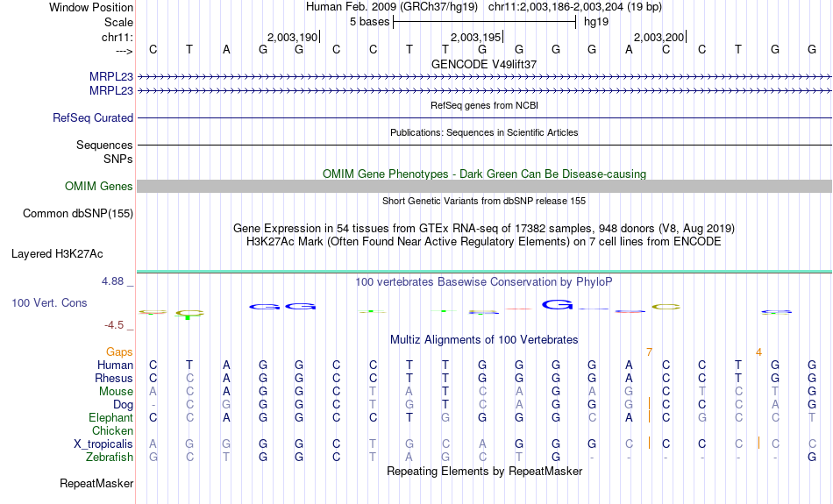The height and width of the screenshot is (504, 833).
Task: Open the RefSeq genes from NCBI title
Action: (484, 105)
